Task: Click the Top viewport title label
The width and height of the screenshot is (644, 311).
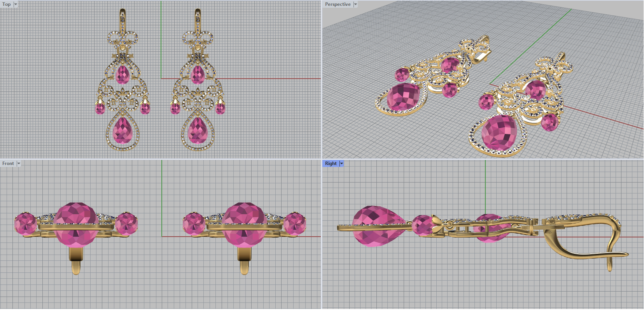Action: pyautogui.click(x=6, y=4)
